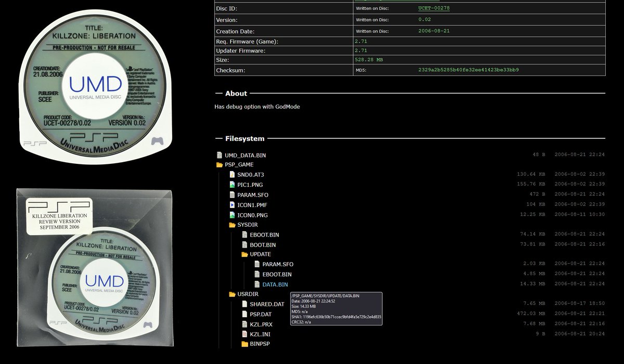Click the 'Has debug option with GodMode' text

[x=257, y=107]
